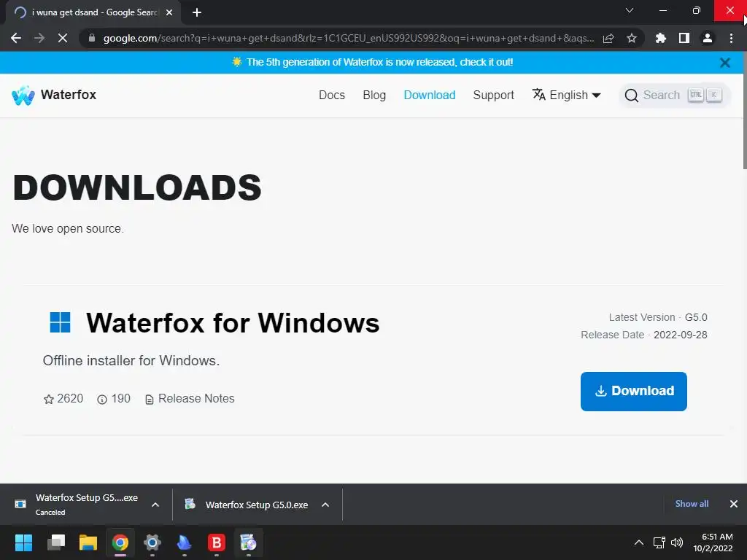Screen dimensions: 747x560
Task: Open the Windows Start menu
Action: [23, 542]
